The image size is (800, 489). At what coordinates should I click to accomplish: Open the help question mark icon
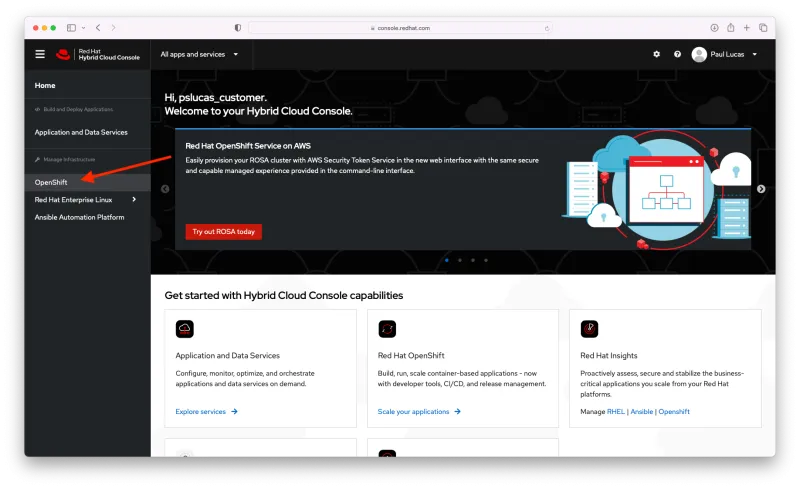[677, 54]
